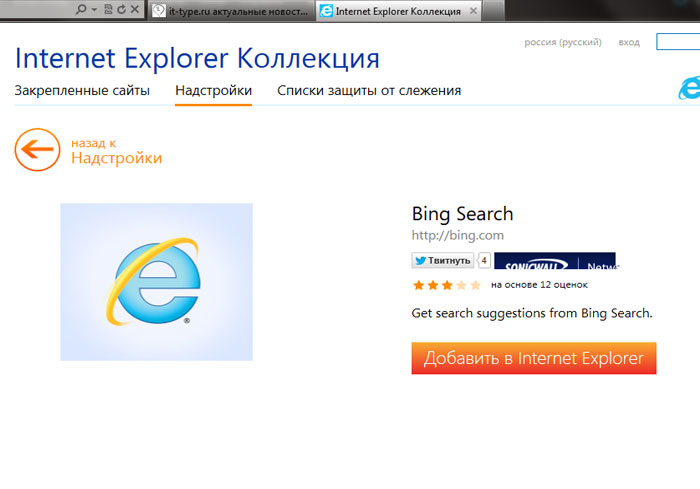Go back via назад к Надстройки link

pos(117,152)
